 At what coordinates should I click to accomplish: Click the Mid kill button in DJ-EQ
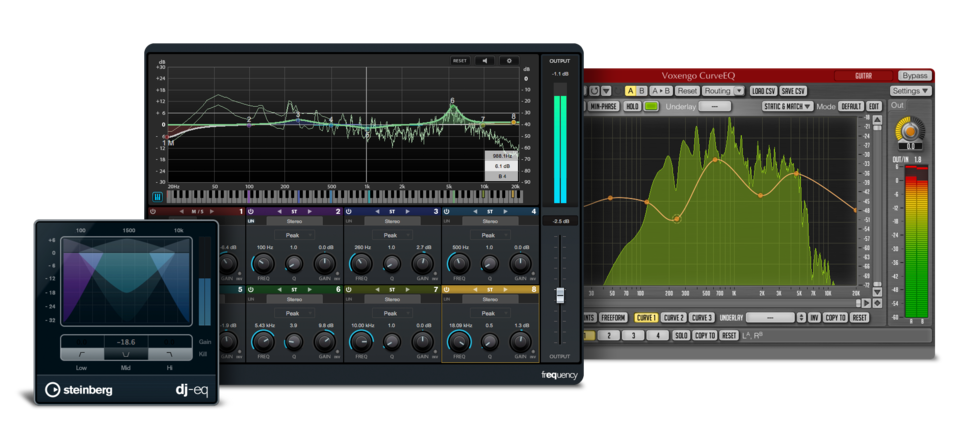(x=126, y=354)
